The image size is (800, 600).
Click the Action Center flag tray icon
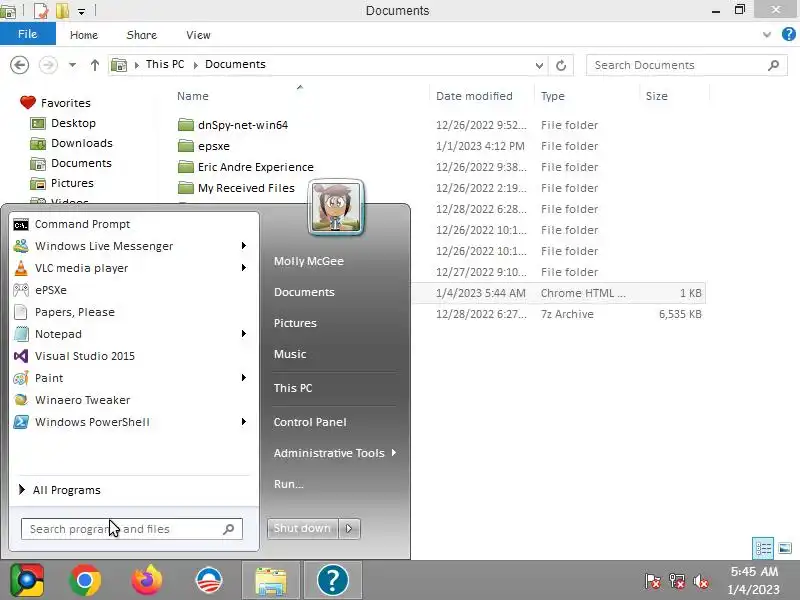[x=653, y=581]
